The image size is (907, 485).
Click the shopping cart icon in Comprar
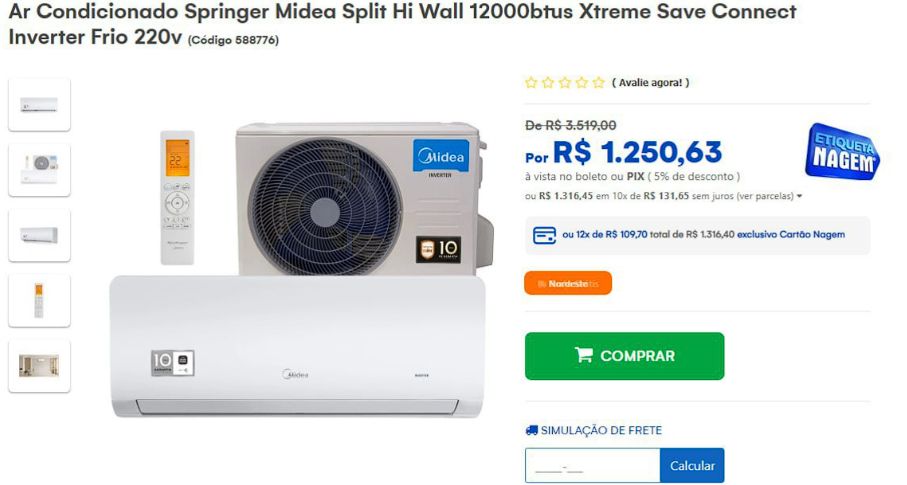point(584,355)
